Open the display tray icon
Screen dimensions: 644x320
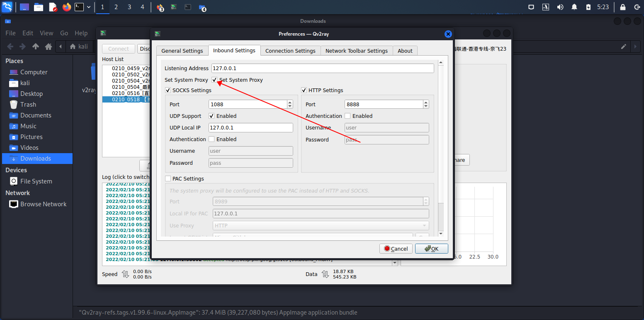(531, 7)
